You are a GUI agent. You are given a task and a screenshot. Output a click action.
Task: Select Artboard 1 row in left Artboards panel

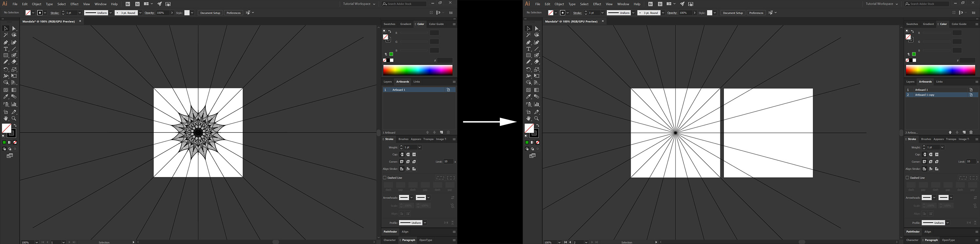pyautogui.click(x=419, y=90)
